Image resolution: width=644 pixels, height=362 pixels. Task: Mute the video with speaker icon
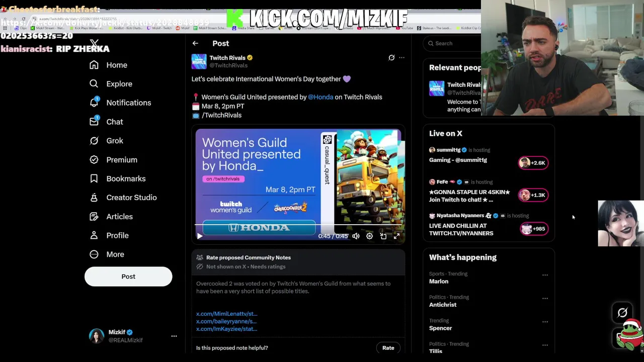pos(356,236)
